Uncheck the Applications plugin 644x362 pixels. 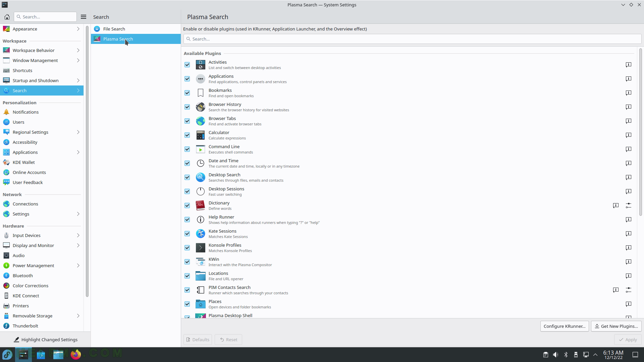(187, 79)
